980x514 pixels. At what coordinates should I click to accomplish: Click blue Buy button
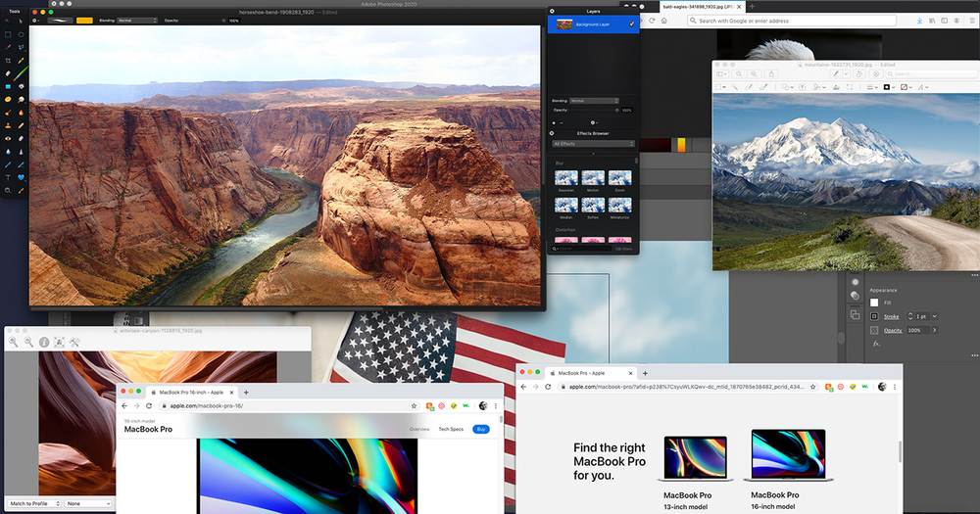481,429
